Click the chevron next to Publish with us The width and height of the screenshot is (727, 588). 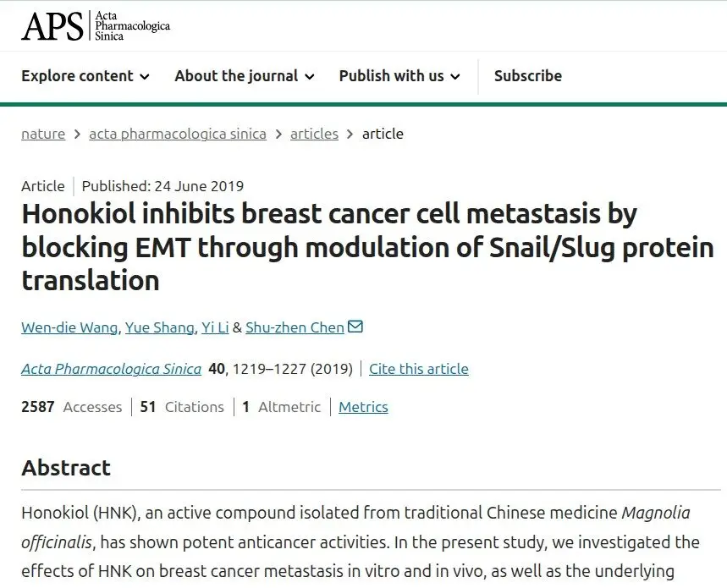pyautogui.click(x=455, y=77)
